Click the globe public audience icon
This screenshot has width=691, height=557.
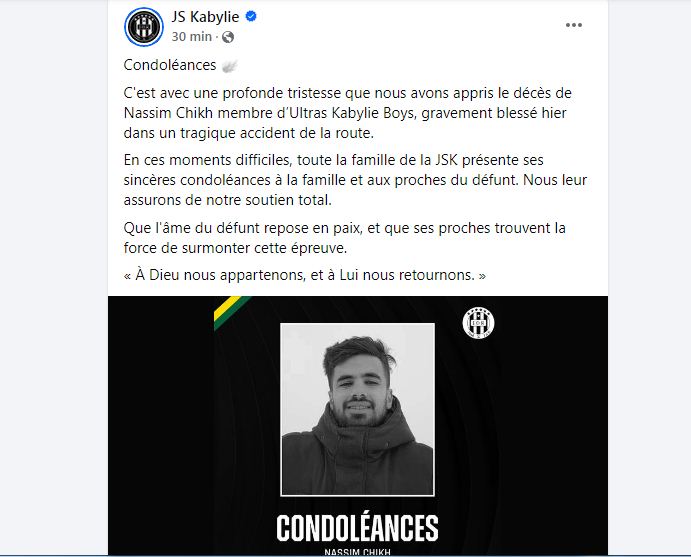(x=228, y=37)
